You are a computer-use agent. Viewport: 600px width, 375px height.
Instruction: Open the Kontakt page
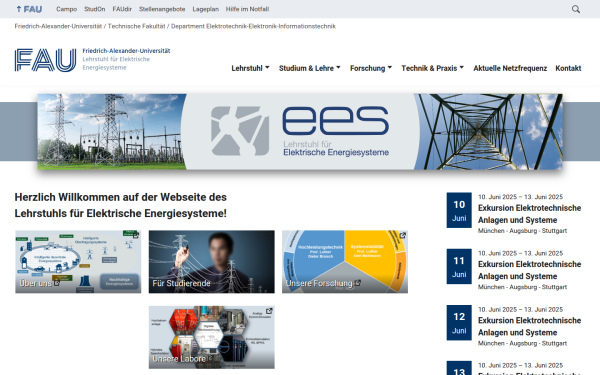coord(568,68)
